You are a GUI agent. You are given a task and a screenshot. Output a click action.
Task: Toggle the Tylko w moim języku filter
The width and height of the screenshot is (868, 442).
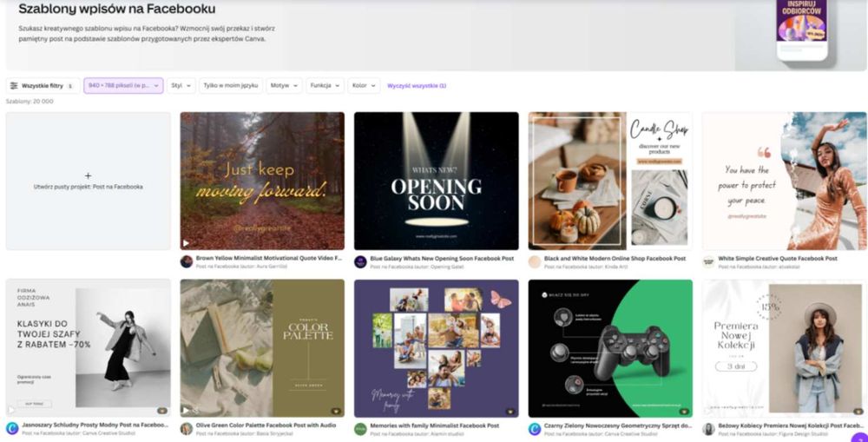tap(230, 86)
